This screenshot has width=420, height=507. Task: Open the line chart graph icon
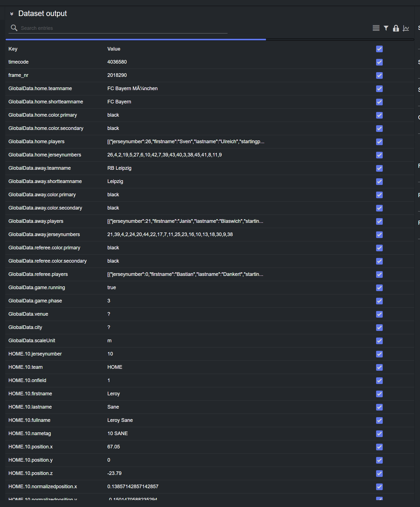pos(406,28)
